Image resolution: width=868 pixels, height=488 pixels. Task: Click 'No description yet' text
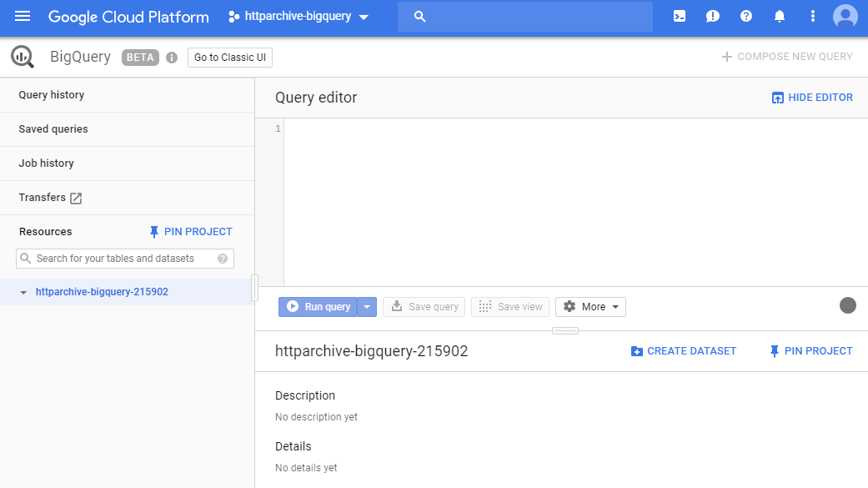pos(316,416)
